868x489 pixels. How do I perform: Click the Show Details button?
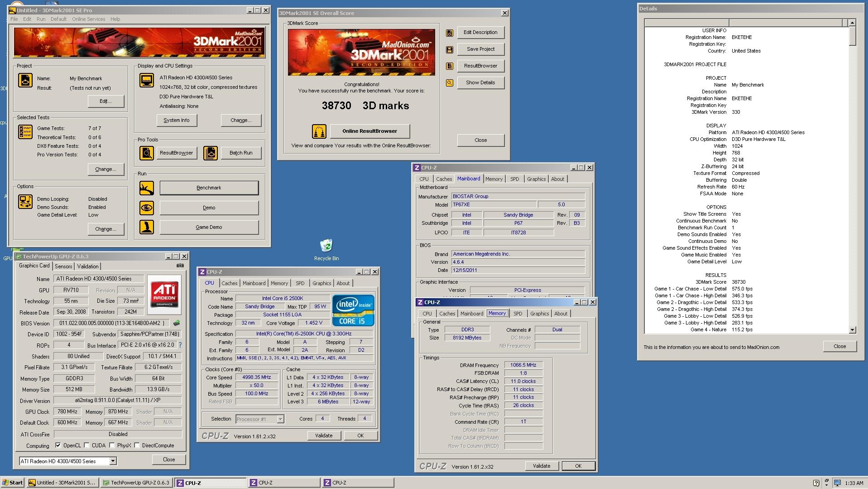click(x=480, y=83)
